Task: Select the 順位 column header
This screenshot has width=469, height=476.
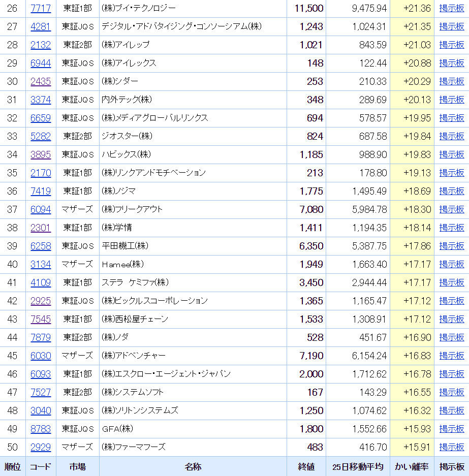Action: 12,466
